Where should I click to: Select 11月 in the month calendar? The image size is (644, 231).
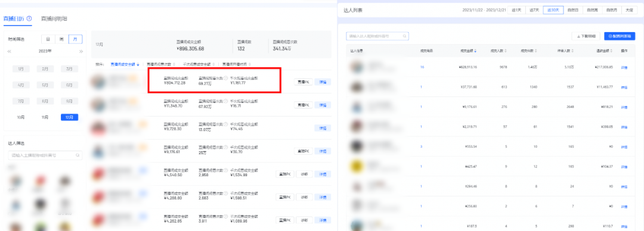click(x=45, y=117)
